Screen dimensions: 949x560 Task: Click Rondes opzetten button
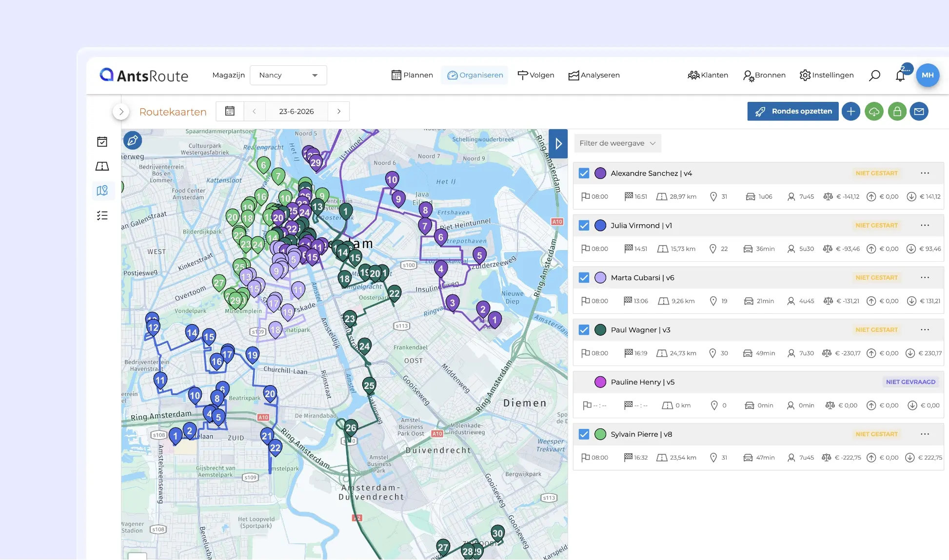pos(793,111)
